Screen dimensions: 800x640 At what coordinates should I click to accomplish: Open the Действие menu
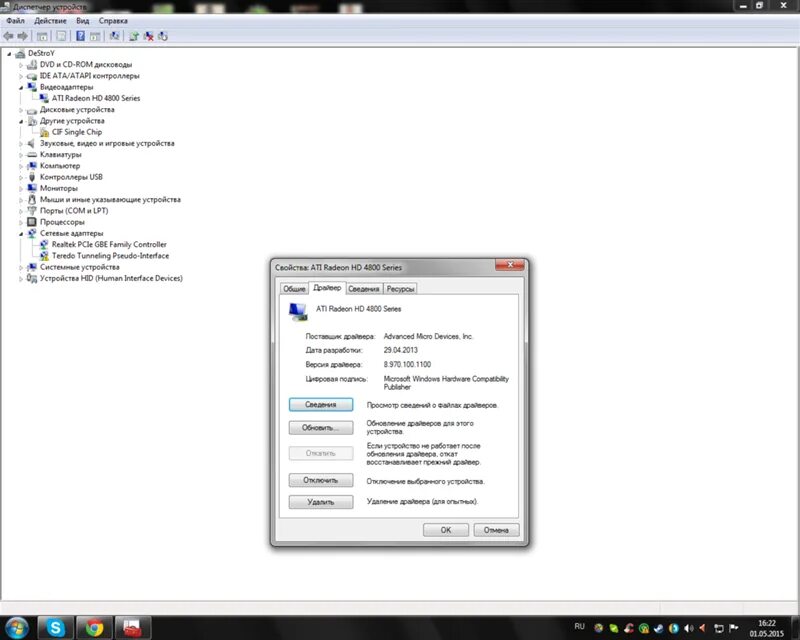click(50, 21)
